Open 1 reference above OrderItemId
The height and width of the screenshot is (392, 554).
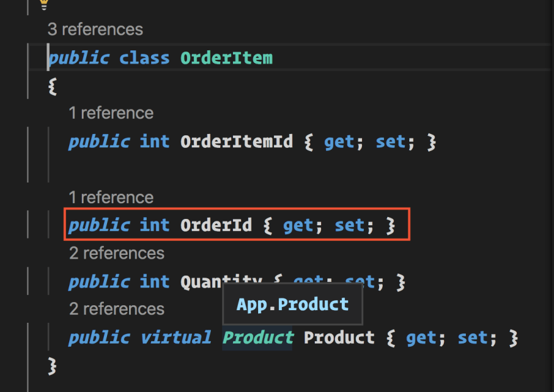tap(111, 113)
